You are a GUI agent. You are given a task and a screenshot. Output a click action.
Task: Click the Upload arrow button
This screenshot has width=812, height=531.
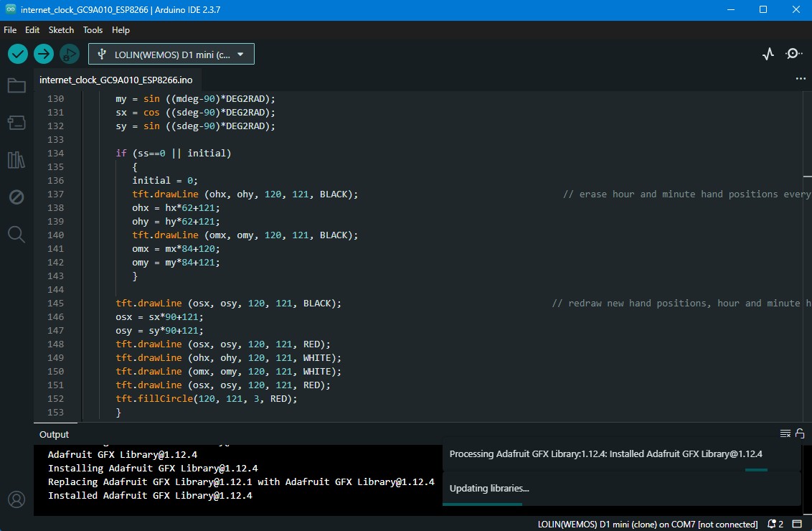(44, 54)
